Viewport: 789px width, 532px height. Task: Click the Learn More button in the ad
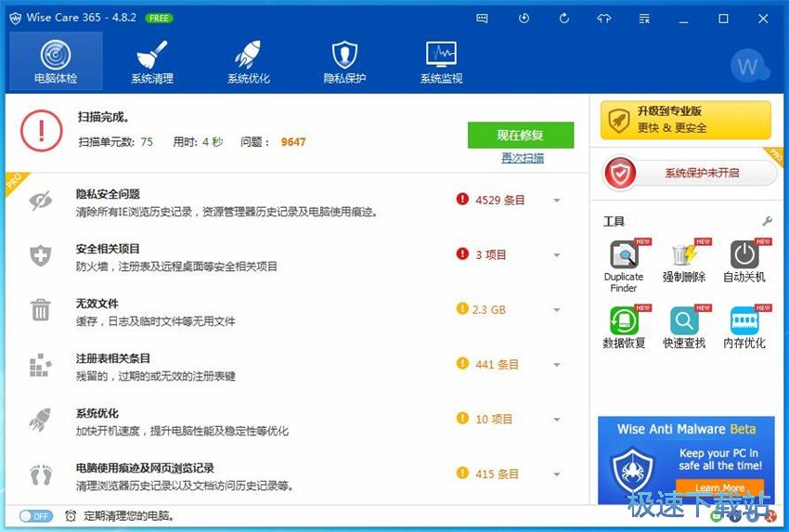pyautogui.click(x=719, y=487)
